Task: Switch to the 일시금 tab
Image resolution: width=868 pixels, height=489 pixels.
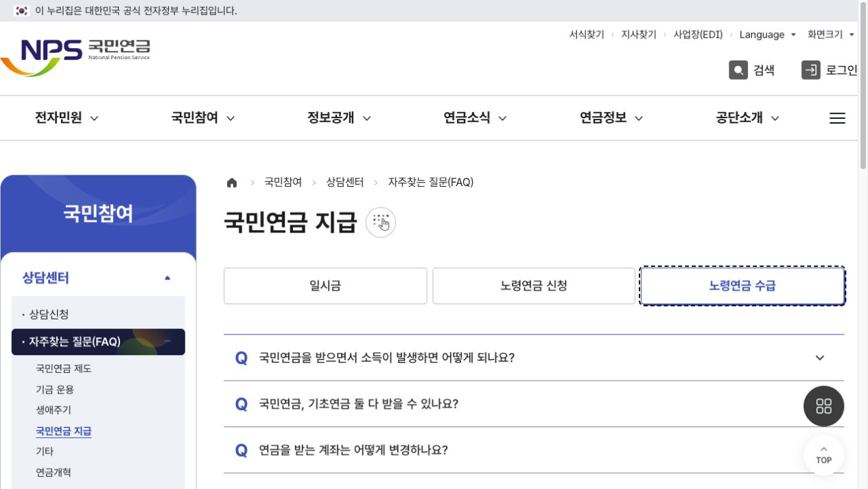Action: tap(325, 286)
